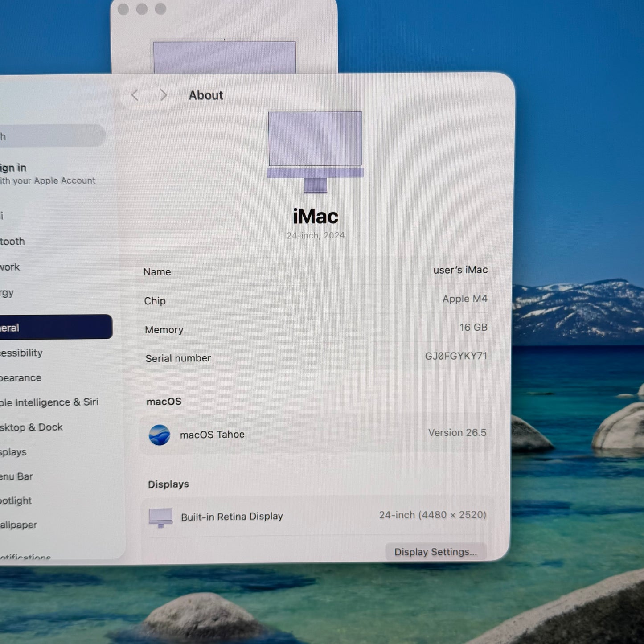The image size is (644, 644).
Task: Open Apple Intelligence & Siri settings
Action: (49, 402)
